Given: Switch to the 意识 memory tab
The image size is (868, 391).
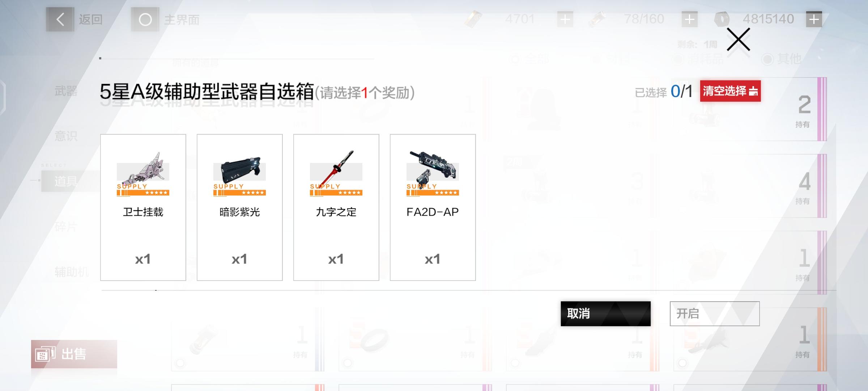Looking at the screenshot, I should (x=66, y=136).
